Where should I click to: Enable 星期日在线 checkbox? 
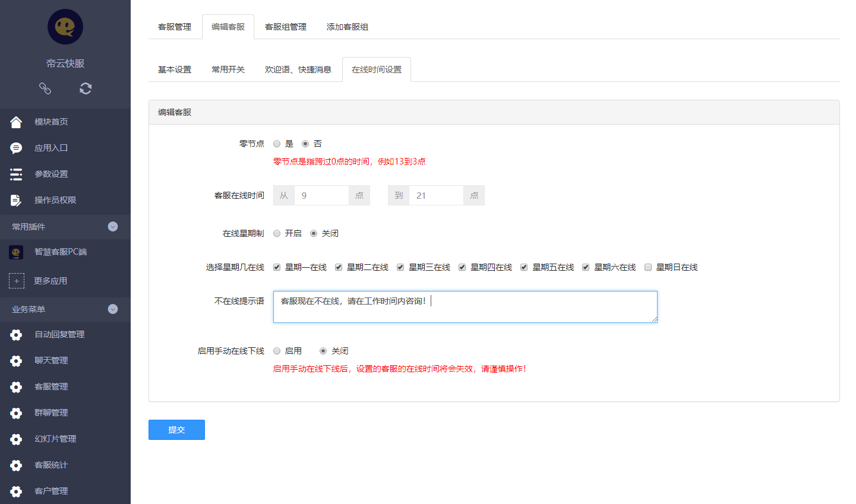point(648,267)
